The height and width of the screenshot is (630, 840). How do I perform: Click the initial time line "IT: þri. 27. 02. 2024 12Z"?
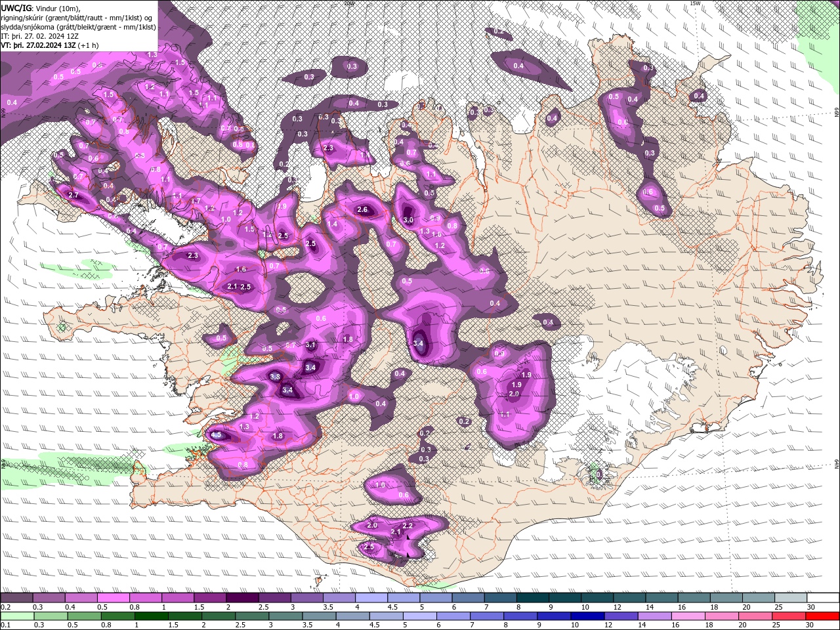click(x=39, y=36)
